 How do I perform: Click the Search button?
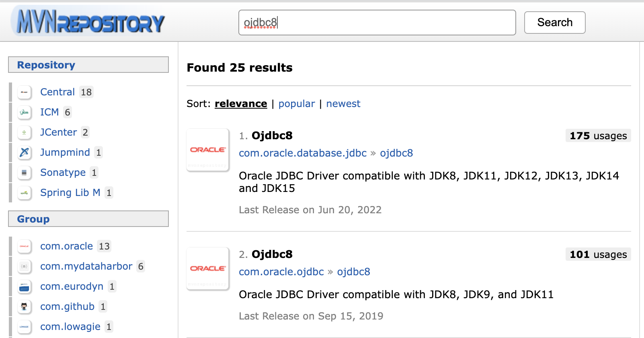(x=555, y=23)
